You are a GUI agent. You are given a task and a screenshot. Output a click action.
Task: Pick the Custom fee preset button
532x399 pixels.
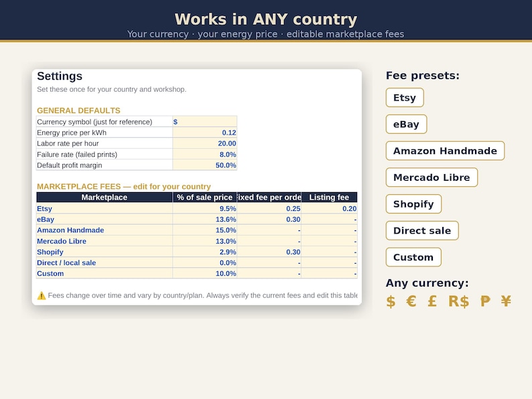point(413,257)
